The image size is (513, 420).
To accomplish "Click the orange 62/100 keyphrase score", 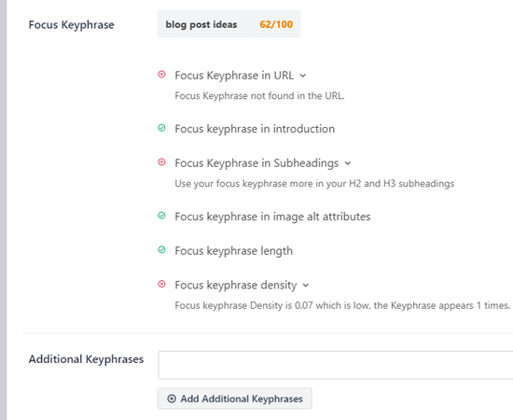I will click(x=276, y=24).
